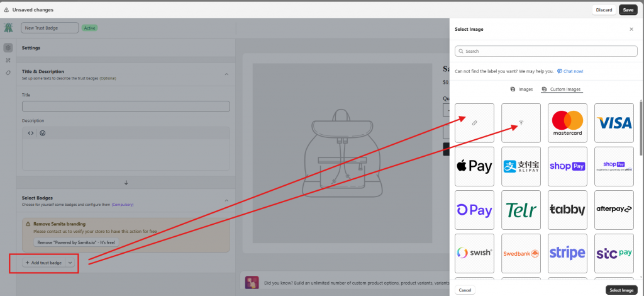Open the Add trust badge dropdown arrow
This screenshot has width=644, height=296.
point(70,262)
